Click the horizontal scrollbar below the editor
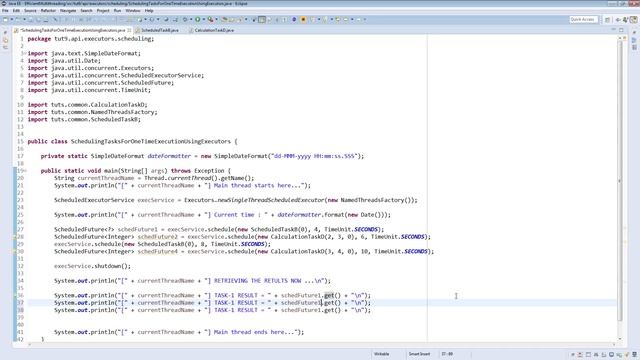640x360 pixels. point(320,344)
